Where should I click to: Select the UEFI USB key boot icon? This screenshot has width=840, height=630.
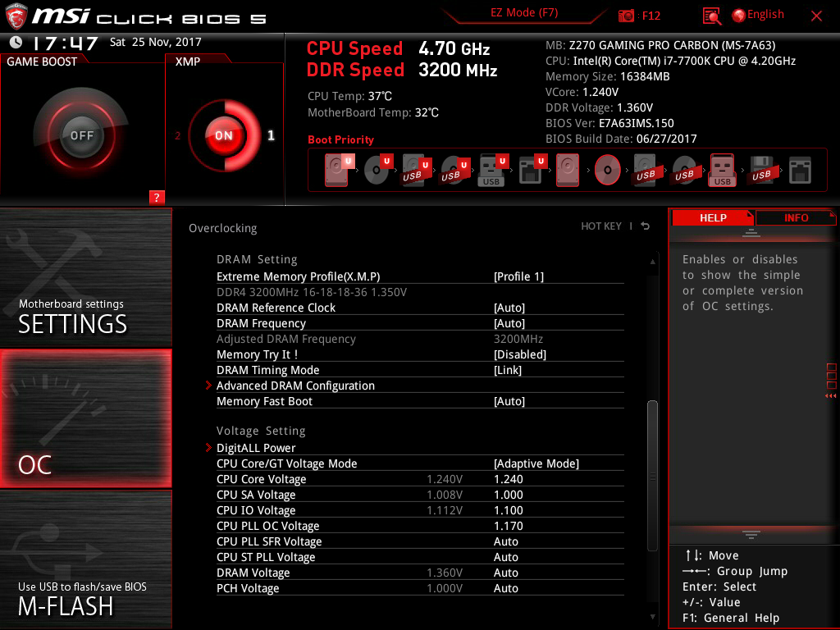pyautogui.click(x=492, y=170)
